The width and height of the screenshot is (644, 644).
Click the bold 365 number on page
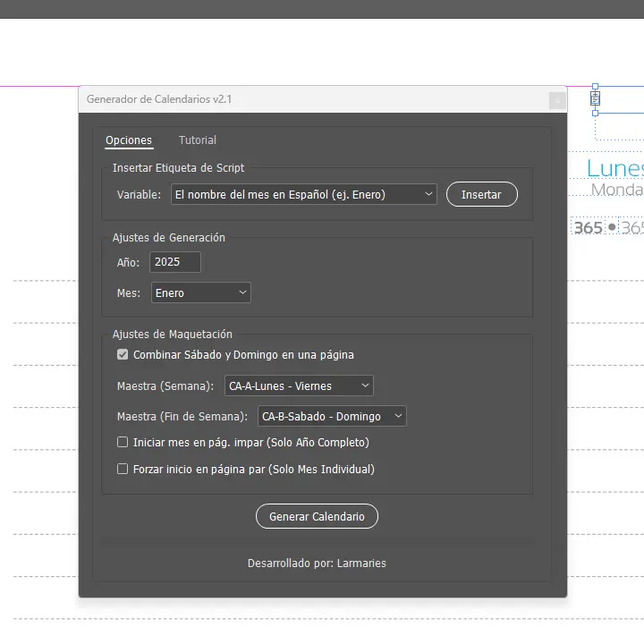(x=588, y=228)
